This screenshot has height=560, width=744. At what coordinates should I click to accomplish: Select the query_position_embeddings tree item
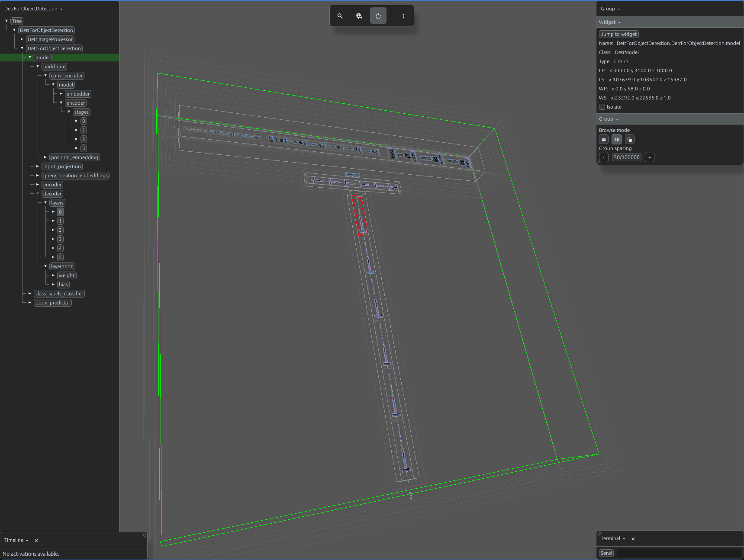tap(75, 176)
